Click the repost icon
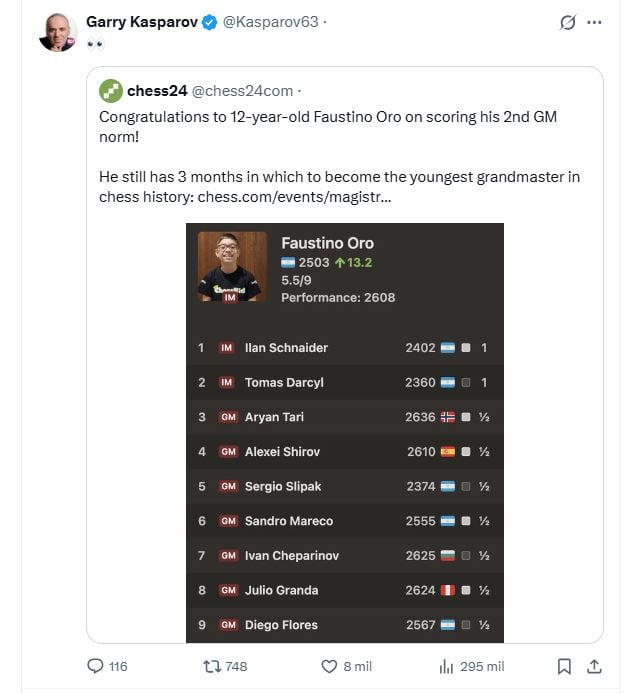Viewport: 638px width, 694px height. point(210,666)
